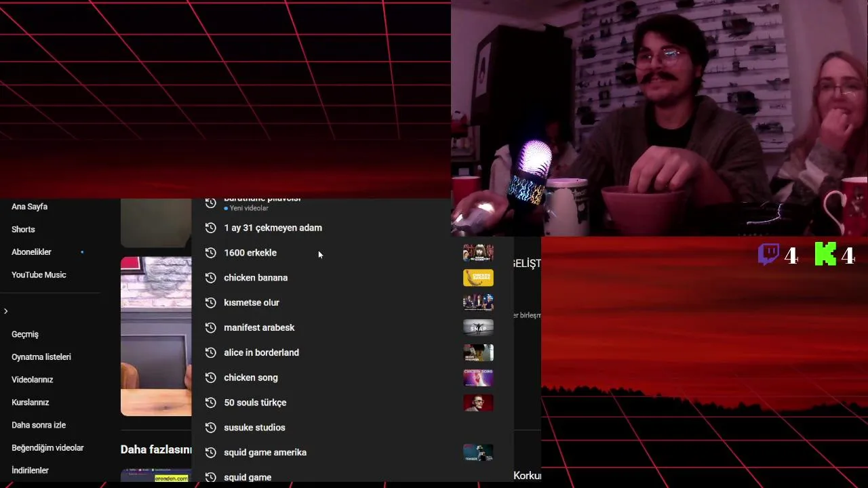Select "squid game amerika" suggestion text

(x=265, y=452)
